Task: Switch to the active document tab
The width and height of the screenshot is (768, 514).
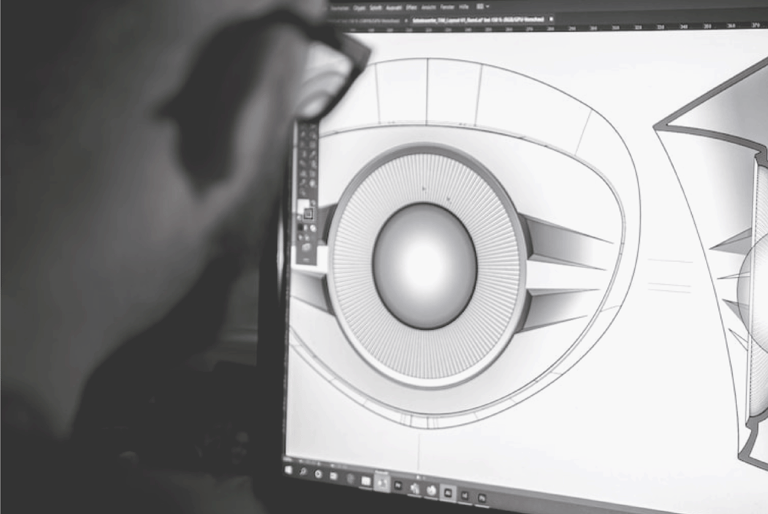Action: (x=478, y=20)
